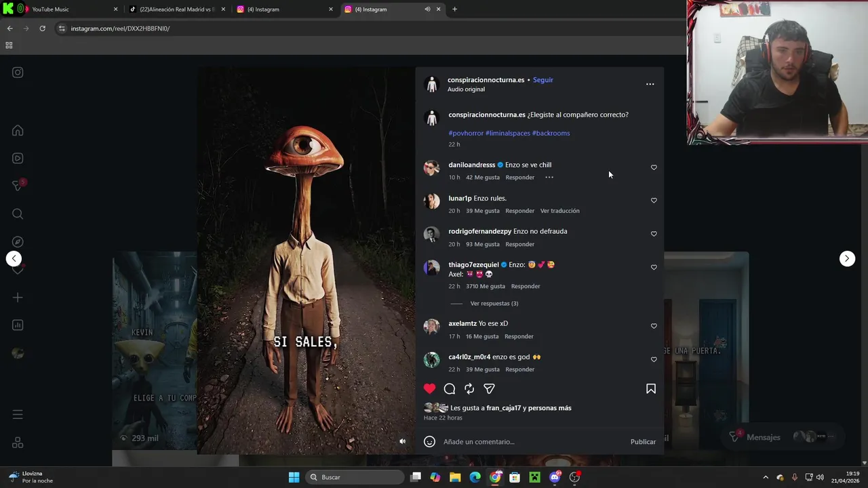
Task: Open 42 Me gusta on daniloandresss comment
Action: click(482, 178)
